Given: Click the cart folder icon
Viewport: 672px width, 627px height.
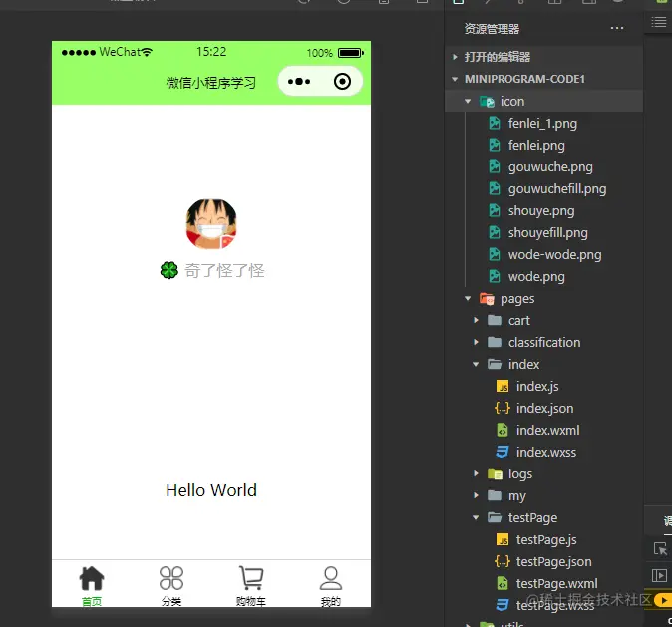Looking at the screenshot, I should [495, 320].
